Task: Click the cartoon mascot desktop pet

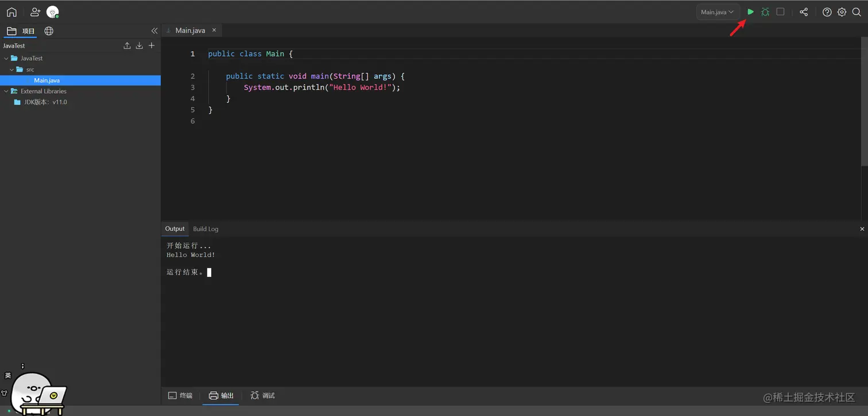Action: tap(38, 394)
